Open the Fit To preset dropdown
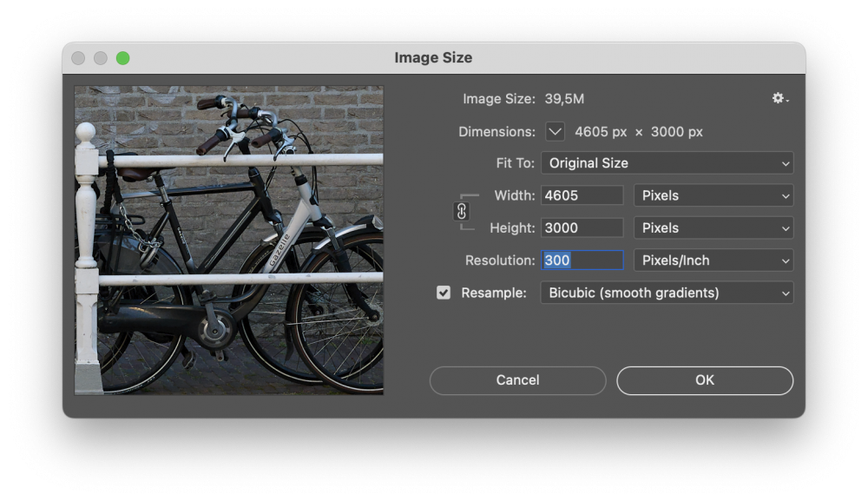868x501 pixels. pyautogui.click(x=667, y=163)
